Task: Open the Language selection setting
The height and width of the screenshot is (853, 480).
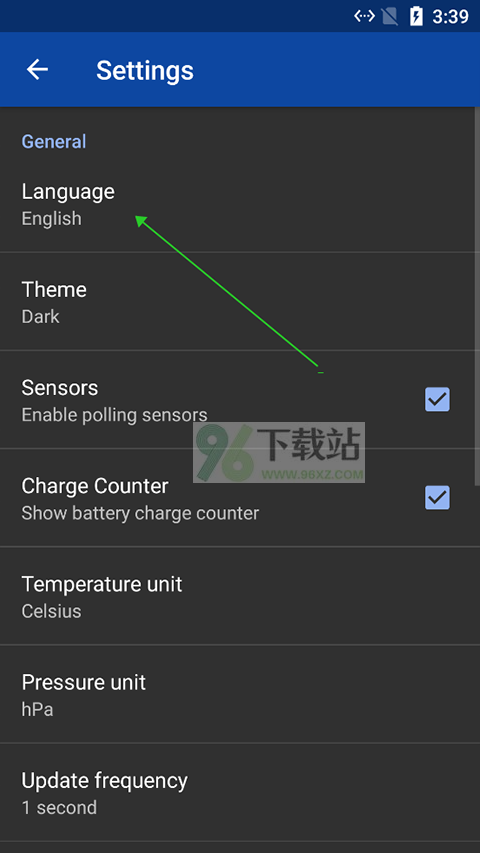Action: tap(237, 203)
